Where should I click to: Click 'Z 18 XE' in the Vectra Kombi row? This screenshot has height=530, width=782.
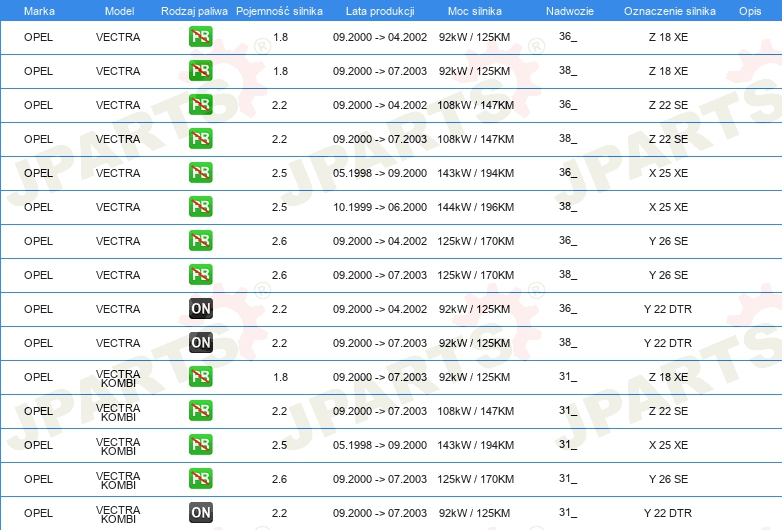[668, 377]
